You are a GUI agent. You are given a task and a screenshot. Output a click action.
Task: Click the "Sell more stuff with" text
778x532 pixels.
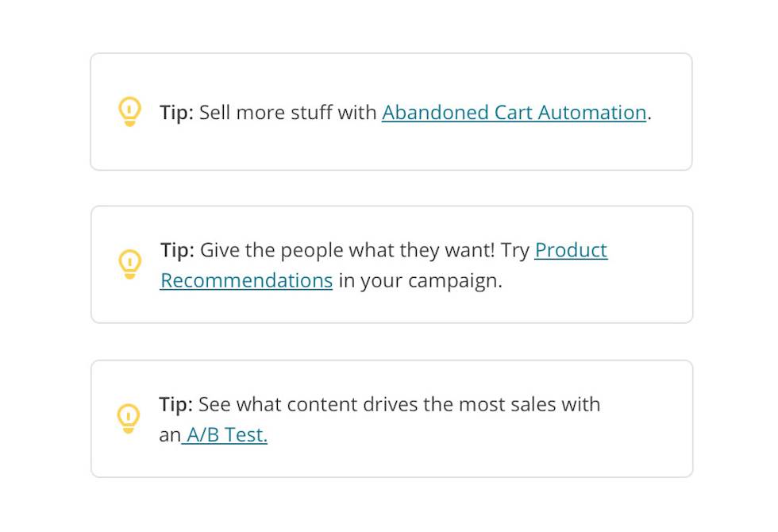(x=287, y=113)
